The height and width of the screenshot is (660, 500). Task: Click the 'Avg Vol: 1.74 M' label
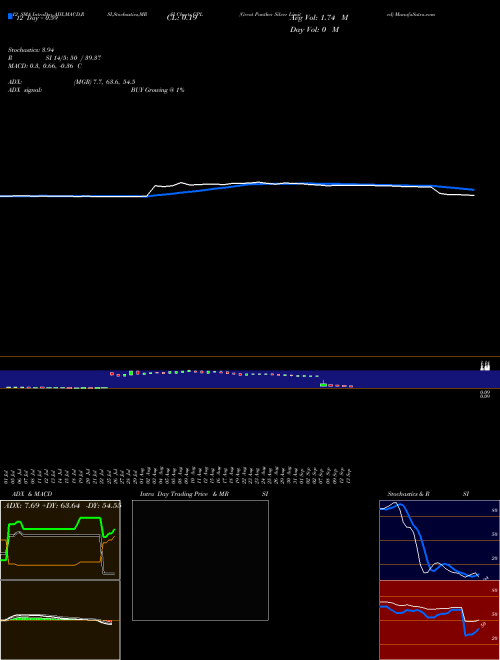pos(319,18)
